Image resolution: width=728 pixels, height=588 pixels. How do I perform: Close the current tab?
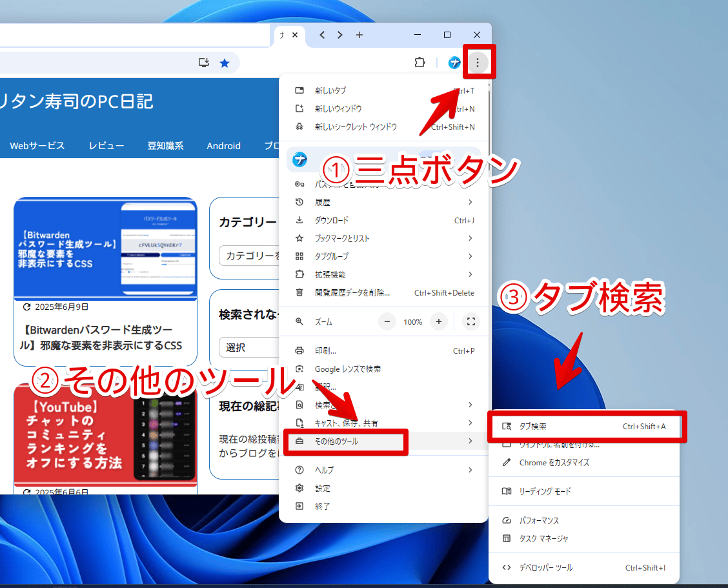coord(295,35)
